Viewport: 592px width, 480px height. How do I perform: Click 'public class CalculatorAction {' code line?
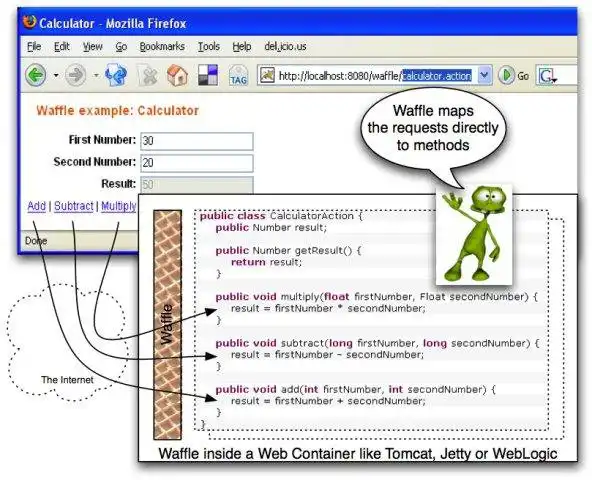click(281, 216)
